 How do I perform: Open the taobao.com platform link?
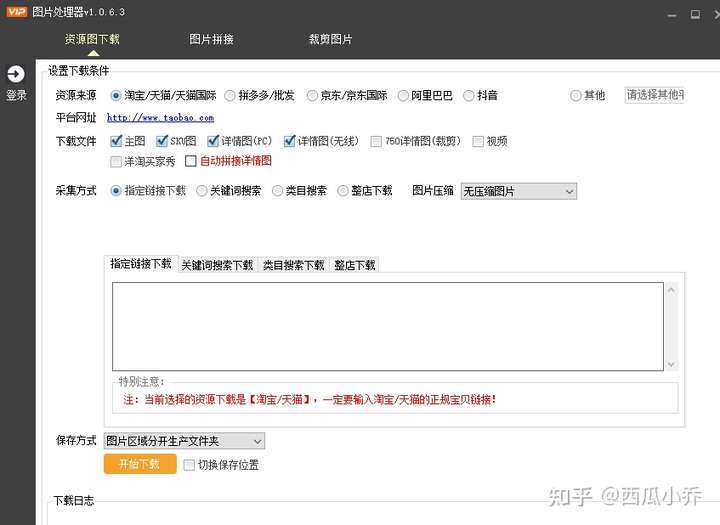click(x=160, y=118)
